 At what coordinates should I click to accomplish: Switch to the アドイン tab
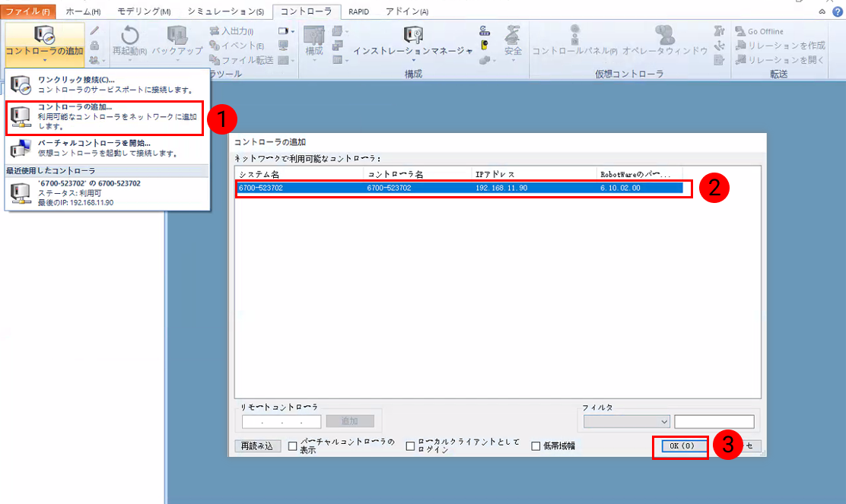click(407, 11)
